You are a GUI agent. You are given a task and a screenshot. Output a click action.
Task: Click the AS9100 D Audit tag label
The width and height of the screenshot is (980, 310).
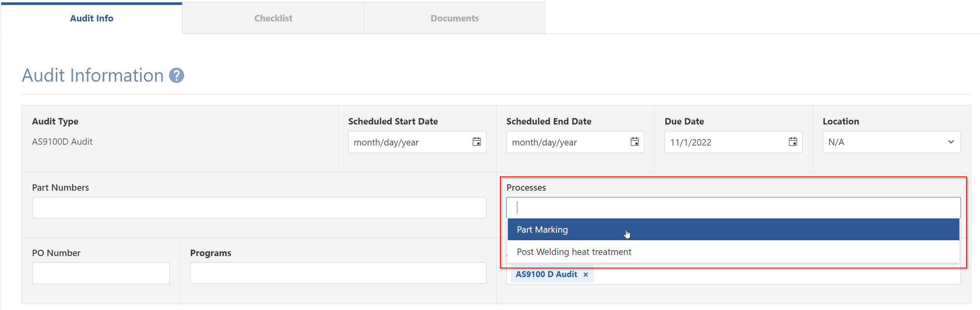click(x=546, y=274)
